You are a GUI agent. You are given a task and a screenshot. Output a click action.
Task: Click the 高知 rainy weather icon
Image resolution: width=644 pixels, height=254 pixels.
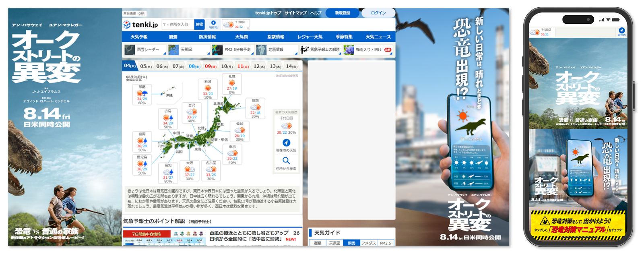pyautogui.click(x=168, y=171)
